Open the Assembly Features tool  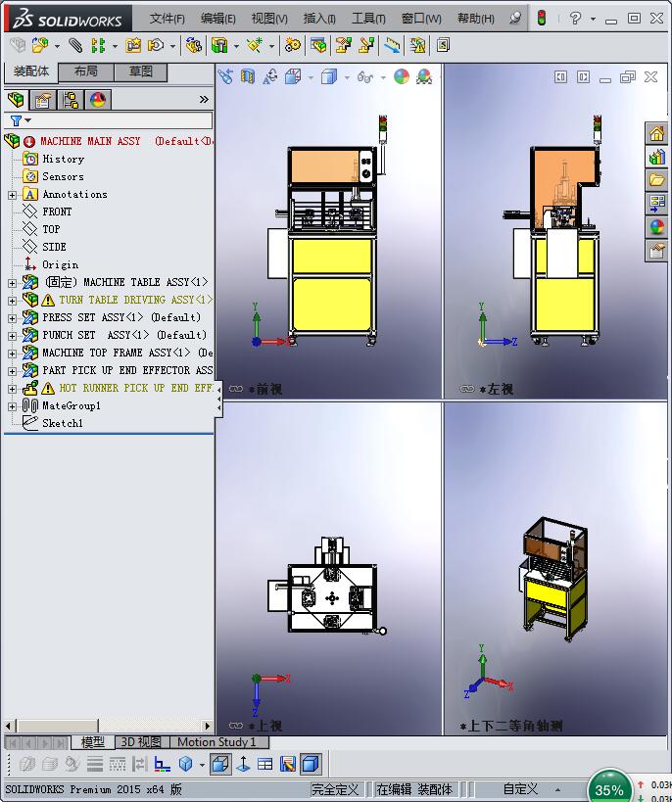coord(219,45)
